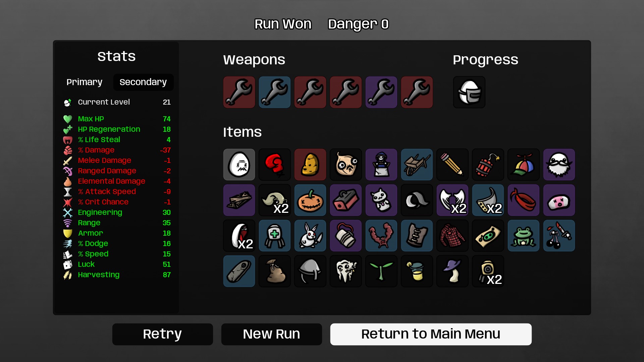
Task: Click the pencil item icon
Action: click(452, 165)
